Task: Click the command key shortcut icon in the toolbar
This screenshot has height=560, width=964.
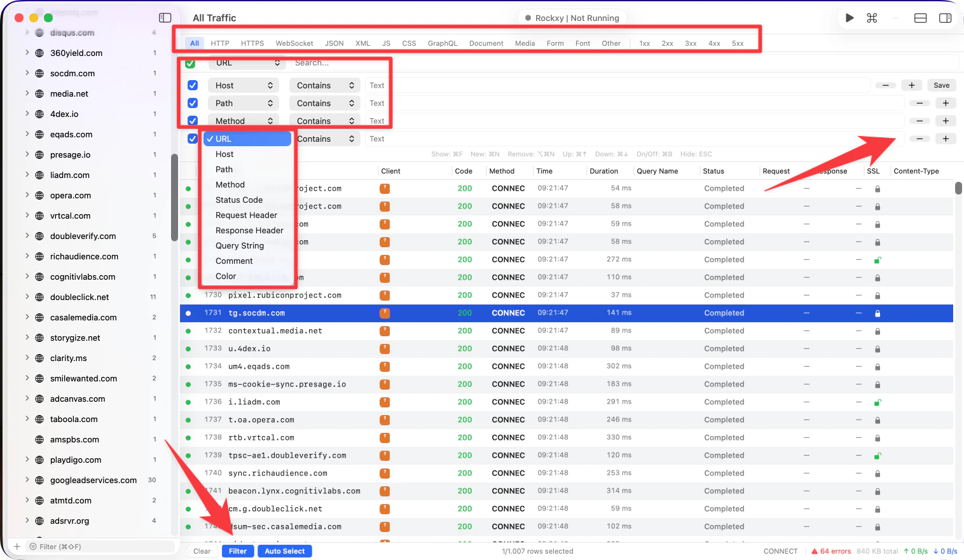Action: coord(872,18)
